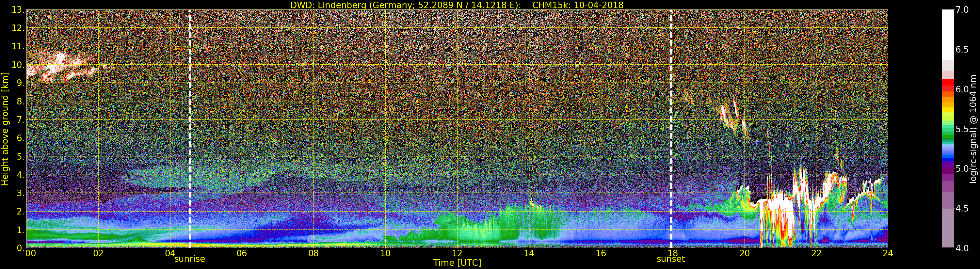Click the '5.' height tick label
Screen dimensions: 980x269
click(x=20, y=156)
